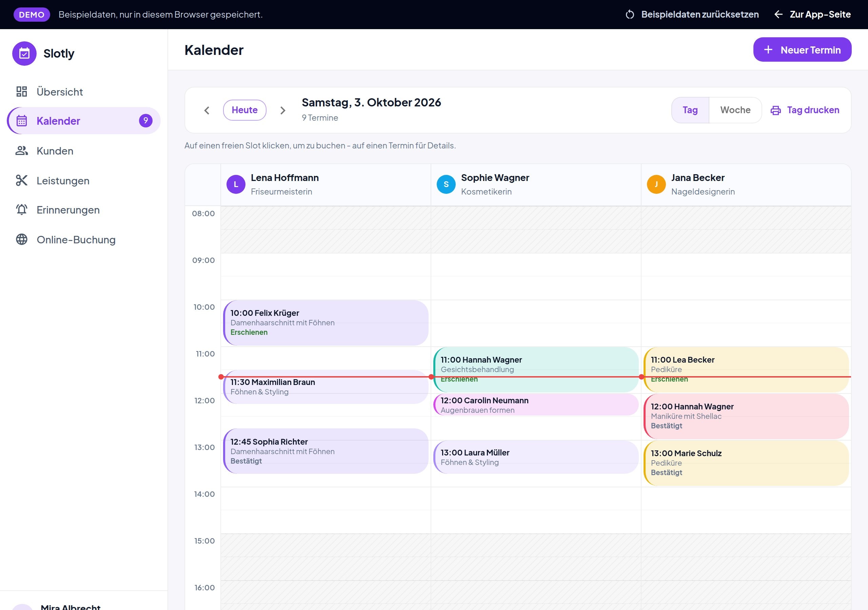Open Kunden in the sidebar
Image resolution: width=868 pixels, height=610 pixels.
(83, 150)
